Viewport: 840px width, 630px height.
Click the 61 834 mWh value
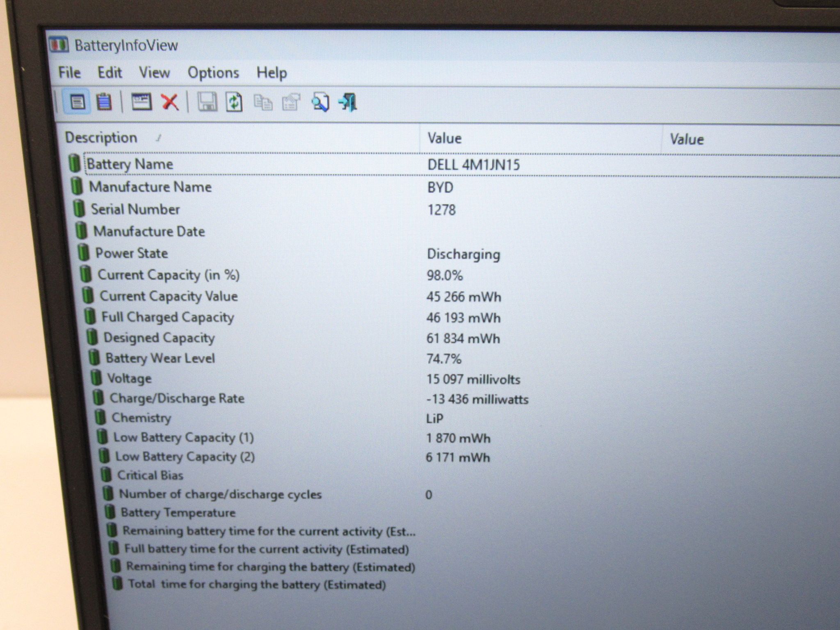point(463,338)
